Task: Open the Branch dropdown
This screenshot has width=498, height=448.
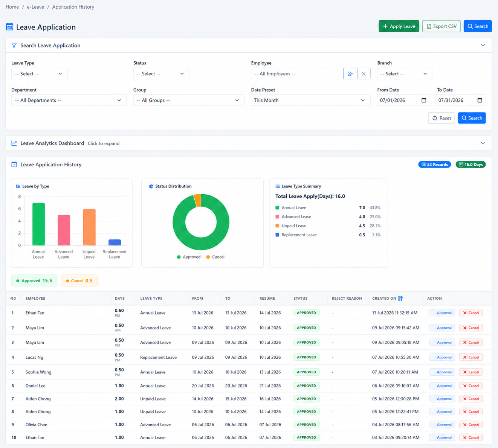Action: (x=405, y=73)
